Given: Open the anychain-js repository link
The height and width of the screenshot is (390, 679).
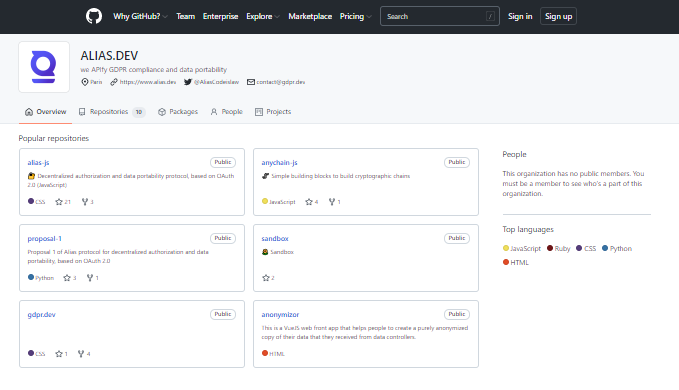Looking at the screenshot, I should [x=279, y=163].
